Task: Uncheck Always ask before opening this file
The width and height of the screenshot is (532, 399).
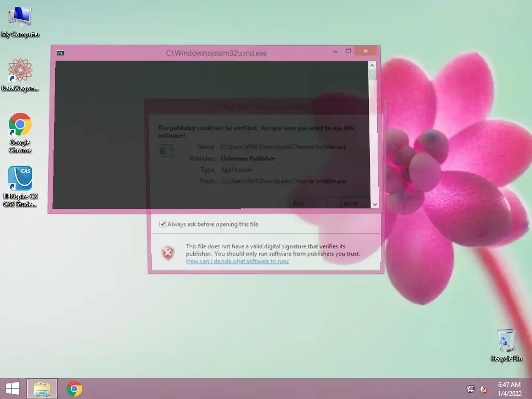Action: (163, 224)
